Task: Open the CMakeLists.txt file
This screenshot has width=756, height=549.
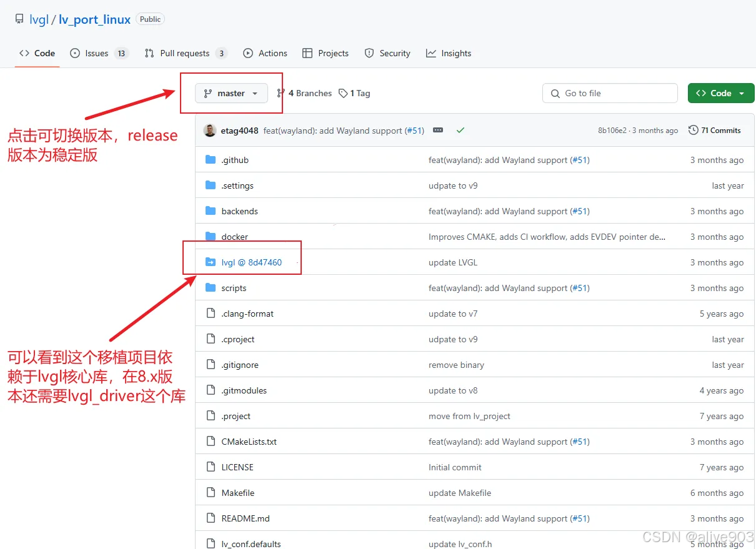Action: 249,442
